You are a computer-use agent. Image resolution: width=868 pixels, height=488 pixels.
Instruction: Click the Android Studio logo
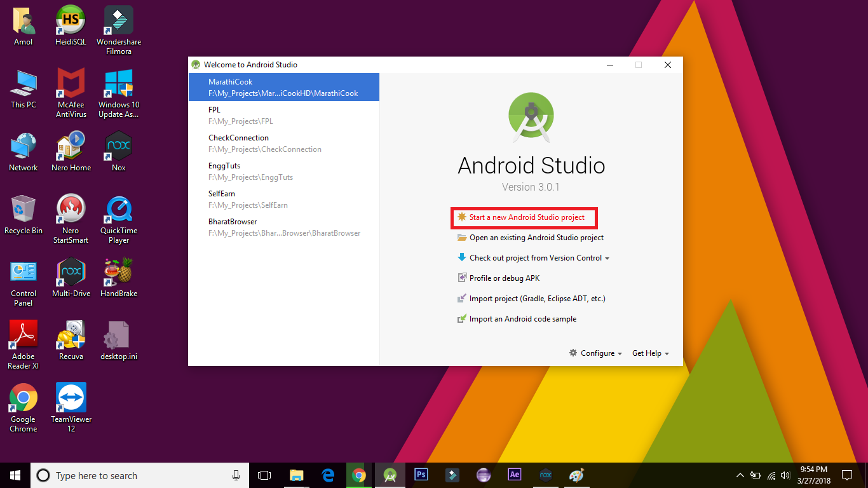pyautogui.click(x=531, y=116)
